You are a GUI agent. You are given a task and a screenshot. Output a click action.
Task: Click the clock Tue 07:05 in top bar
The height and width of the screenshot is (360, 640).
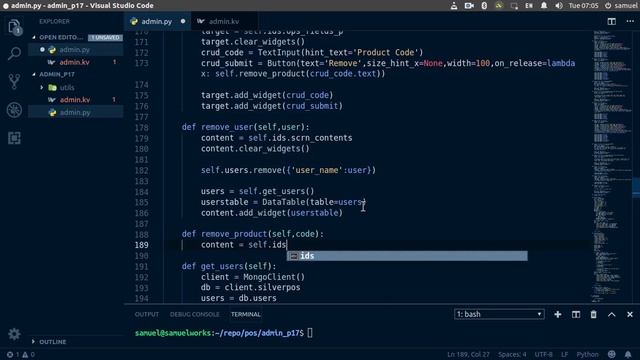pos(583,5)
